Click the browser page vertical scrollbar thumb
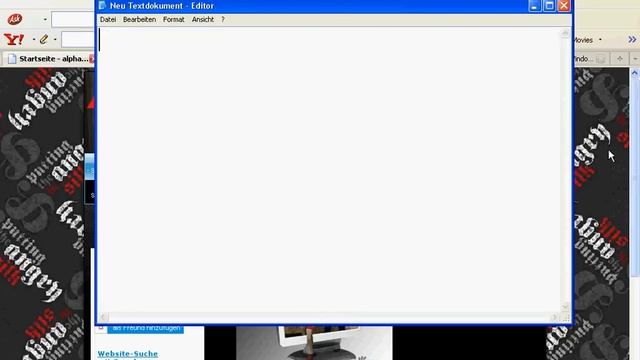This screenshot has height=360, width=640. pyautogui.click(x=635, y=178)
